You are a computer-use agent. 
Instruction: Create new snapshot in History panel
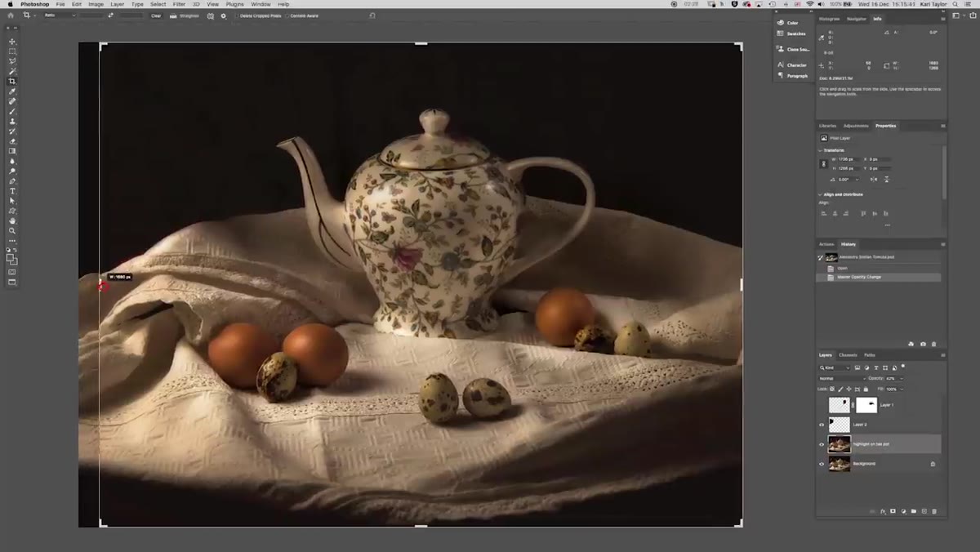click(x=924, y=344)
